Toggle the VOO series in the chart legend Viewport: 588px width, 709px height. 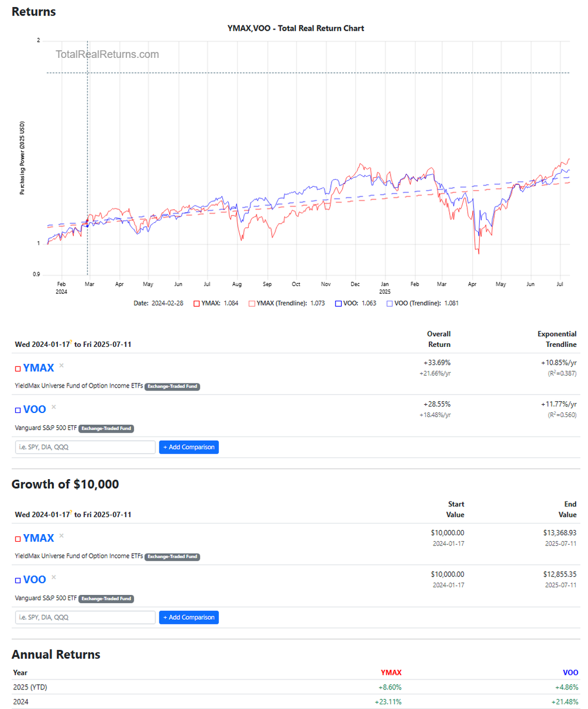(x=355, y=303)
